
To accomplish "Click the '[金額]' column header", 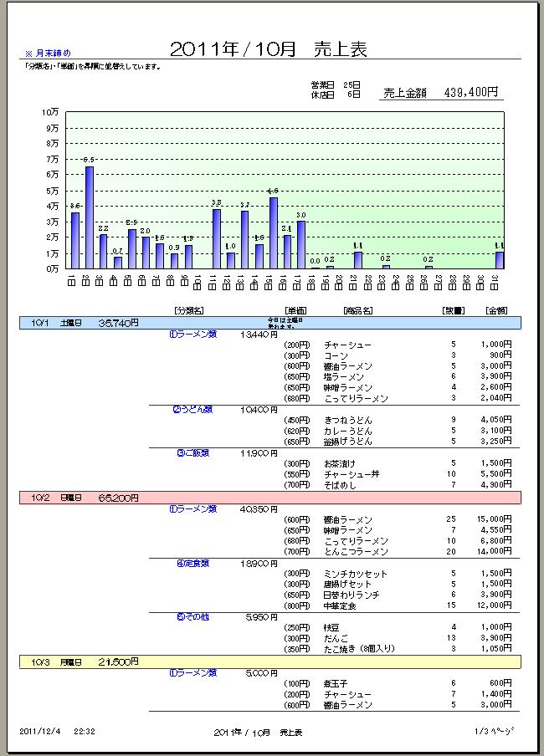I will click(x=496, y=311).
